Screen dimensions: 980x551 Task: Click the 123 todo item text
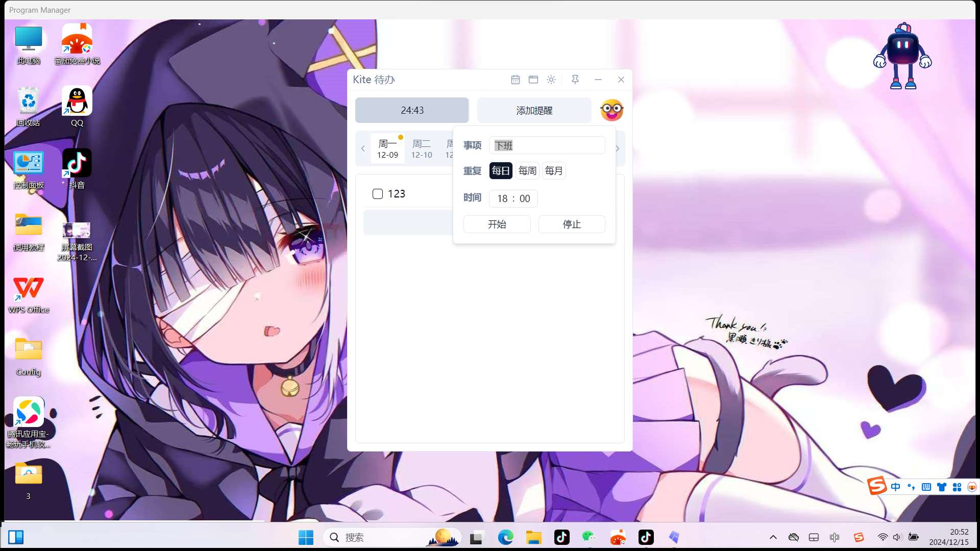pyautogui.click(x=397, y=194)
